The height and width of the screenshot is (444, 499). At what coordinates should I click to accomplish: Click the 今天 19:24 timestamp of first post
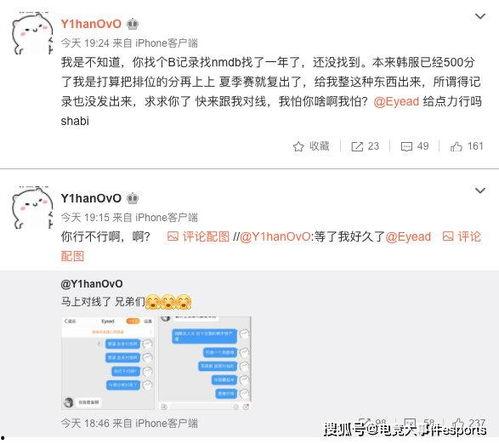pyautogui.click(x=85, y=43)
